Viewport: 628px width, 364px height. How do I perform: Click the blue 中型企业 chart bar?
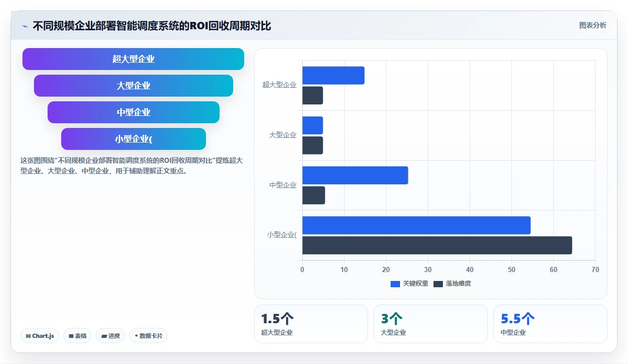point(355,175)
